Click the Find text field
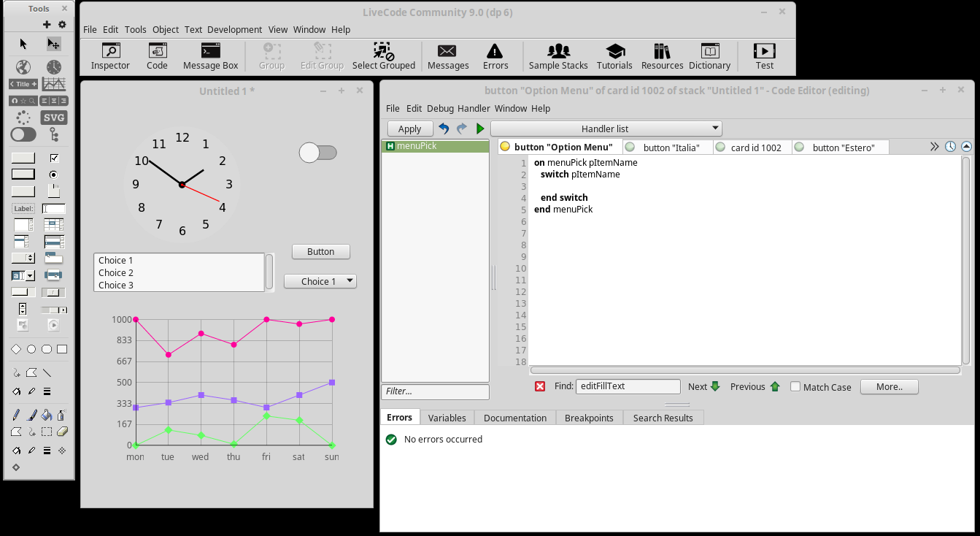This screenshot has width=980, height=536. coord(628,386)
